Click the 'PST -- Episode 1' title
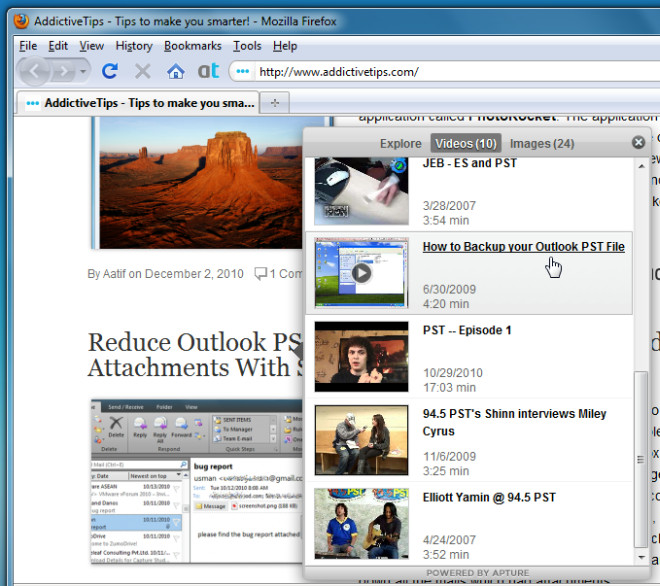 (x=467, y=330)
